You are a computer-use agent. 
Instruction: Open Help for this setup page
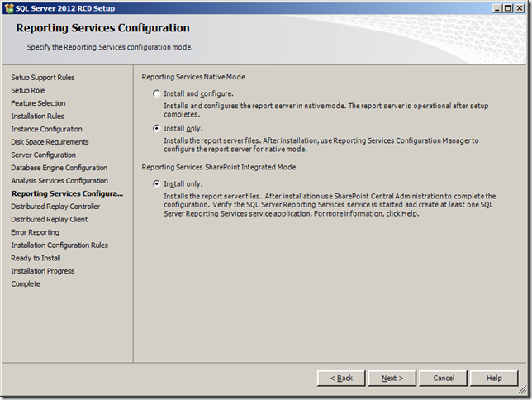(494, 378)
